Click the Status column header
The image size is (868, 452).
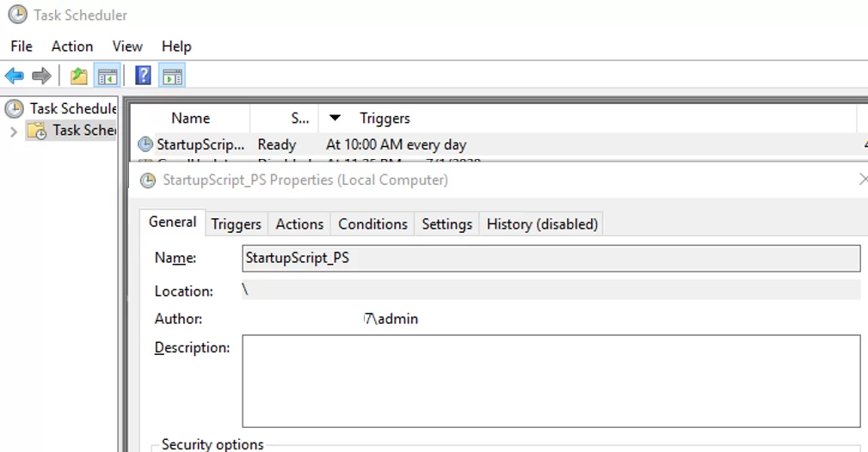click(x=285, y=119)
